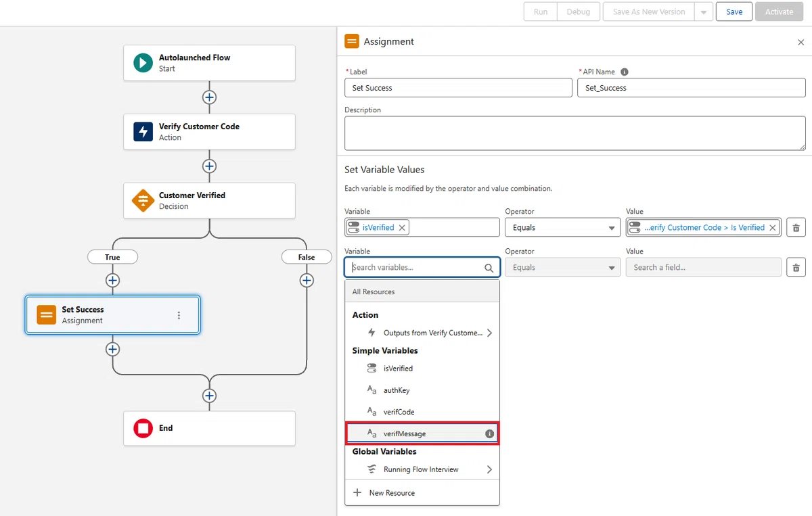Image resolution: width=812 pixels, height=516 pixels.
Task: Open Save As New Version dropdown arrow
Action: click(704, 12)
